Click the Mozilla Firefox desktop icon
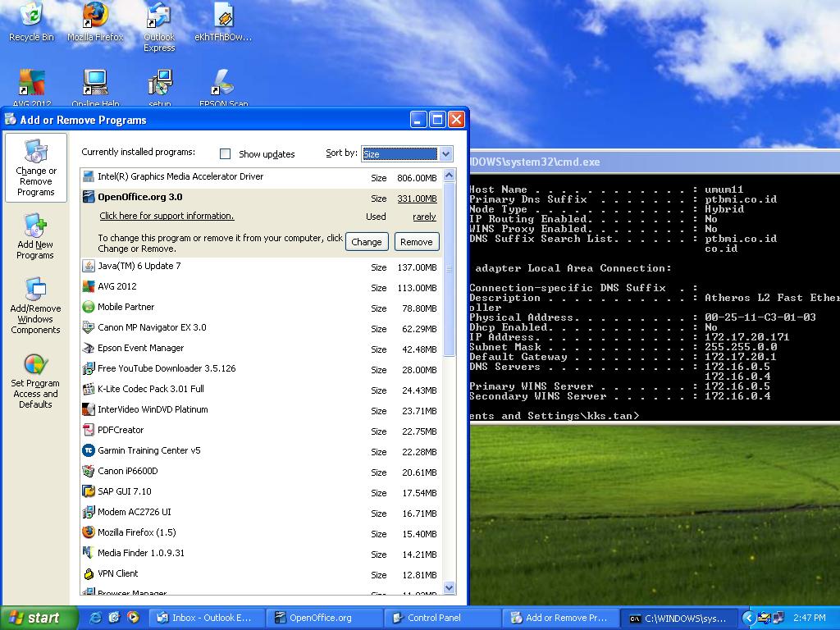 click(95, 21)
